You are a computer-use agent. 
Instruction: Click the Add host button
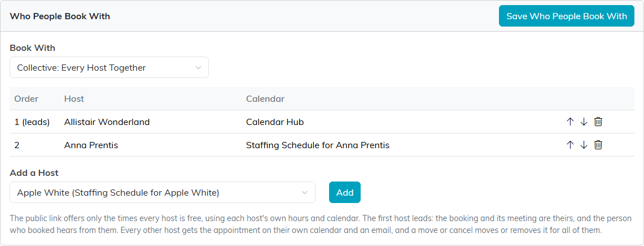tap(345, 192)
